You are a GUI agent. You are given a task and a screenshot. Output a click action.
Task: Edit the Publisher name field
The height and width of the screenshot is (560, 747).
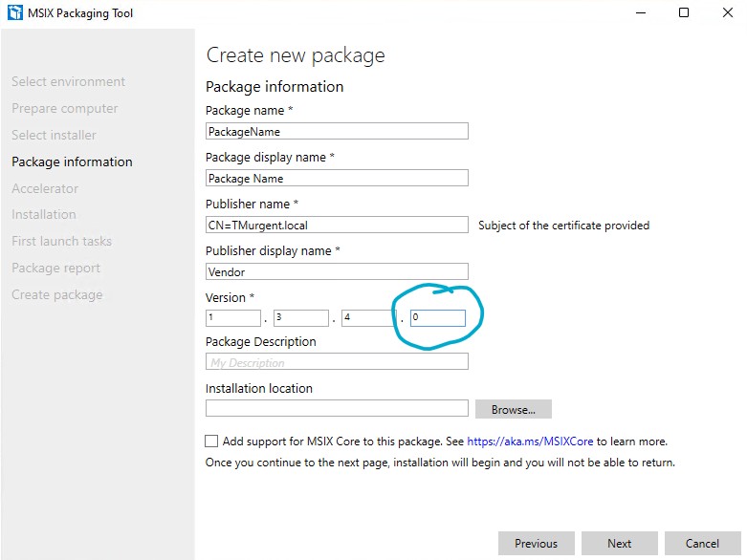pos(337,225)
